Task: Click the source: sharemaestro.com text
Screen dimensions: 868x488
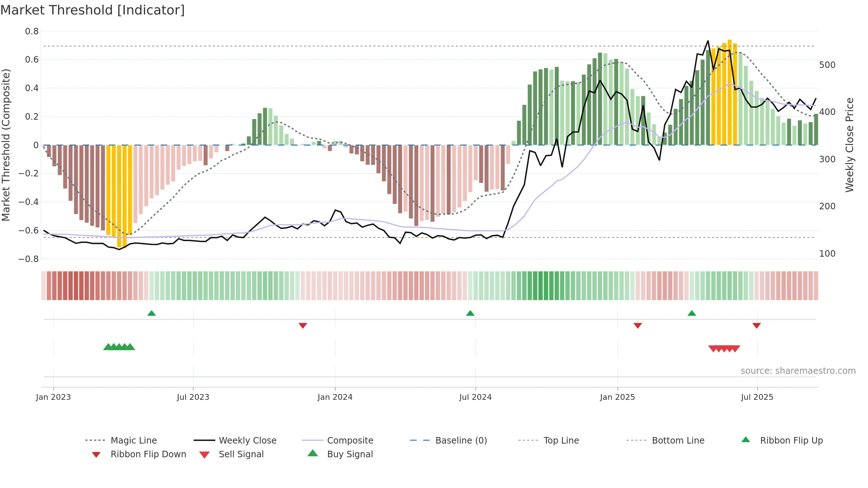Action: pos(798,371)
